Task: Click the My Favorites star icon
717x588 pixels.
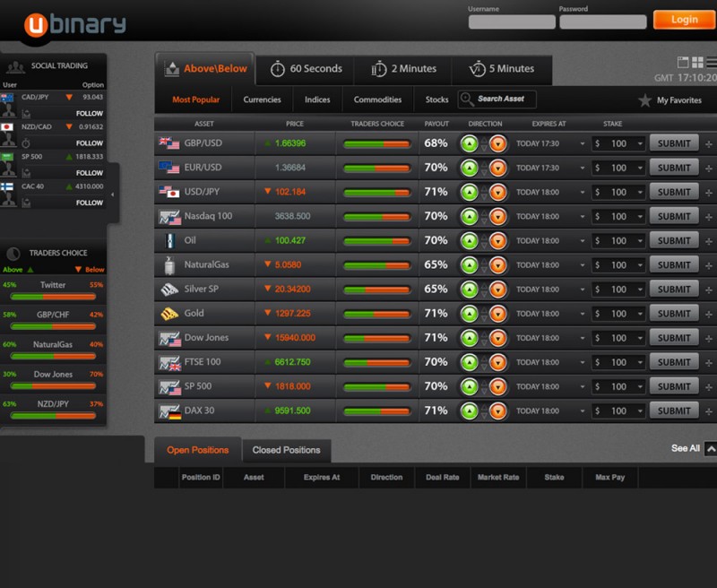Action: click(644, 100)
